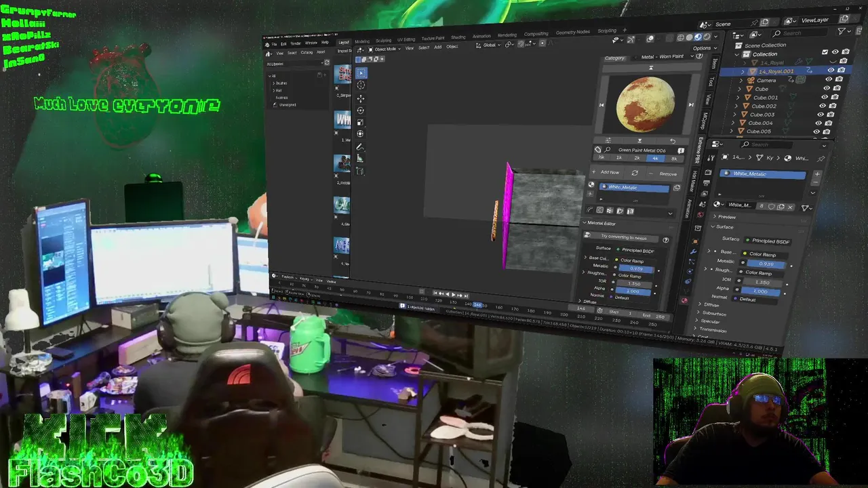Open the viewport Options dropdown
Image resolution: width=868 pixels, height=488 pixels.
[703, 48]
